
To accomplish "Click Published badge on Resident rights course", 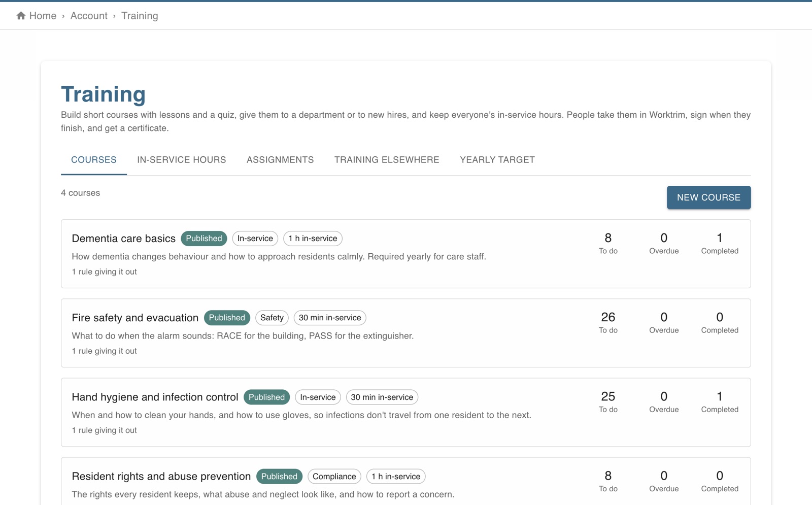I will click(x=279, y=476).
